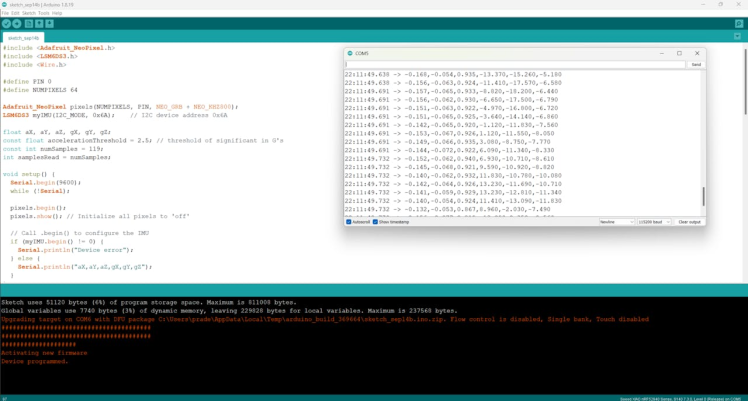Viewport: 748px width, 401px height.
Task: Click 'float aX, aY, aZ, gX, gY, gZ;' line
Action: click(57, 132)
